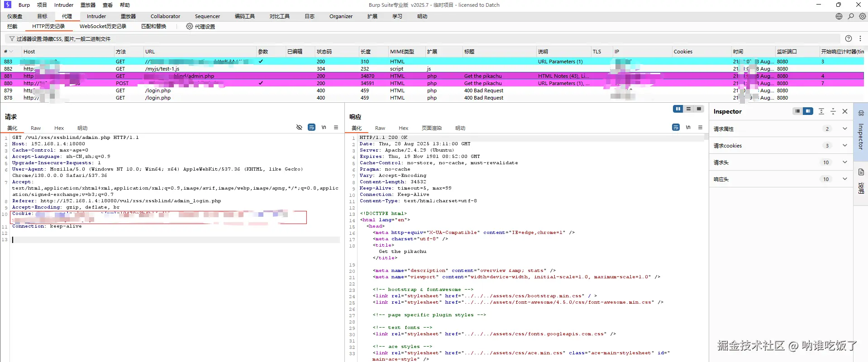
Task: Click the filter settings bar
Action: (63, 39)
